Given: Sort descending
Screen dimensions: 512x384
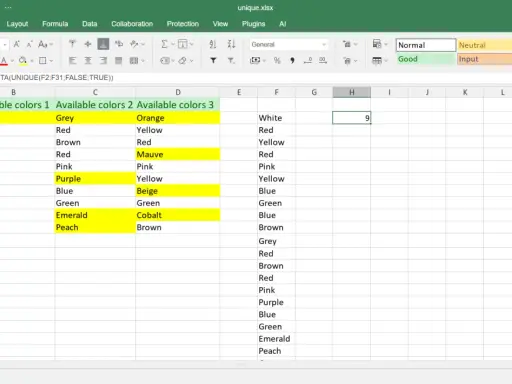Looking at the screenshot, I should tap(231, 44).
